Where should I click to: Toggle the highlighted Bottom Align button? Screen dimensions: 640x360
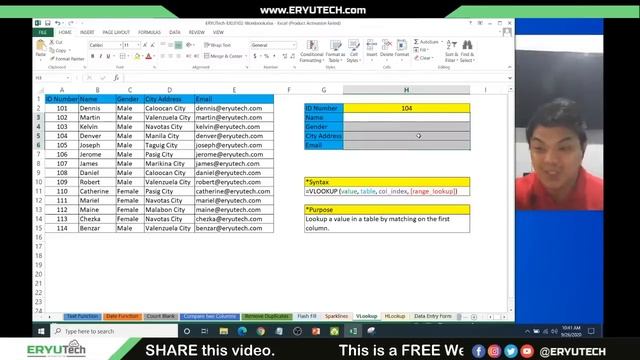[x=178, y=45]
